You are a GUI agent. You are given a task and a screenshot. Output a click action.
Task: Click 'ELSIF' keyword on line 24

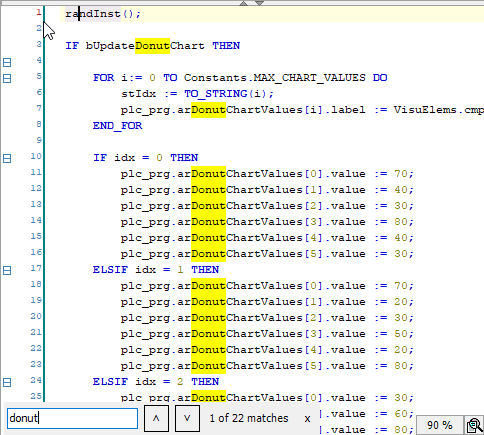(x=110, y=382)
